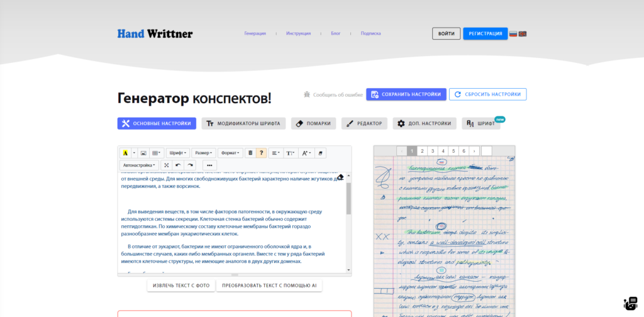Click the redo arrow in editor toolbar
Viewport: 644px width, 317px height.
pyautogui.click(x=190, y=165)
